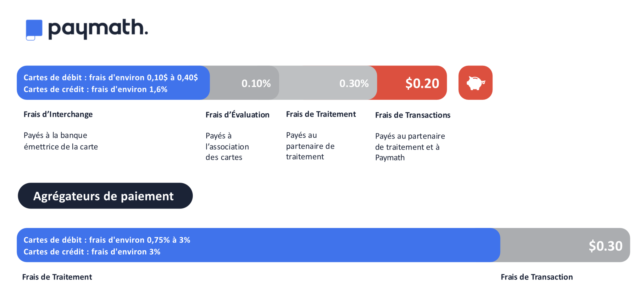This screenshot has width=644, height=289.
Task: Click the blue interchange bar with 0,10$ à 0,40$
Action: point(113,83)
